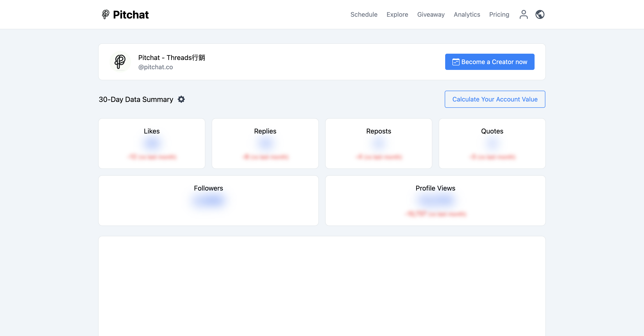The width and height of the screenshot is (644, 336).
Task: Switch to Analytics page
Action: pyautogui.click(x=467, y=14)
